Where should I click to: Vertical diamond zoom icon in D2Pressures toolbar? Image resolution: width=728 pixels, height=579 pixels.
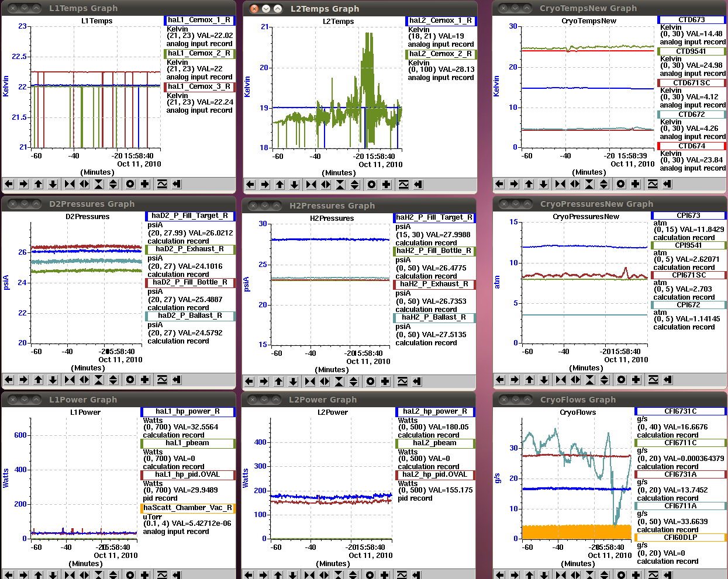[x=113, y=380]
